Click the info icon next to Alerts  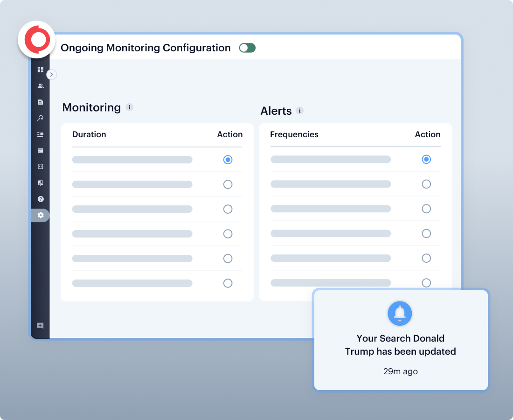point(300,111)
